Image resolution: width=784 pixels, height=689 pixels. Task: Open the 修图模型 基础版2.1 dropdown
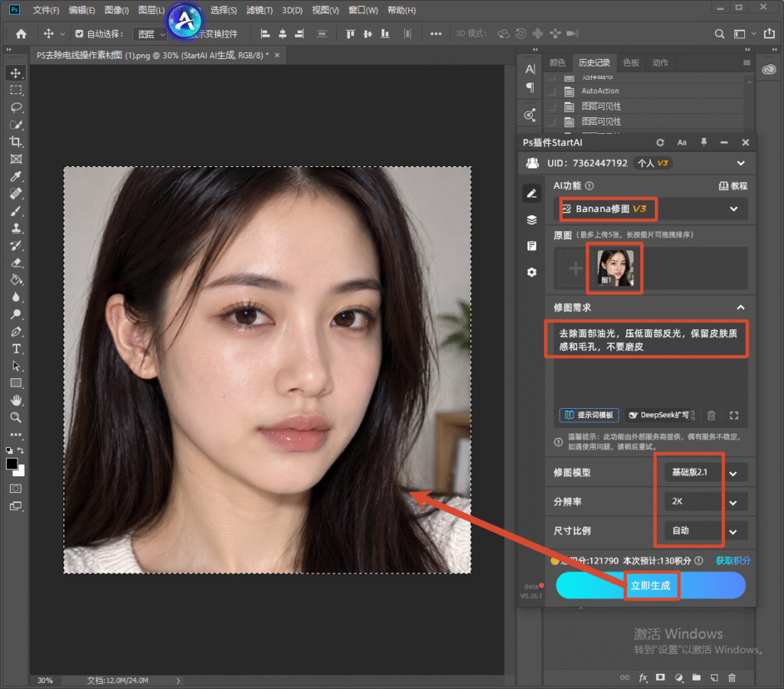tap(706, 472)
